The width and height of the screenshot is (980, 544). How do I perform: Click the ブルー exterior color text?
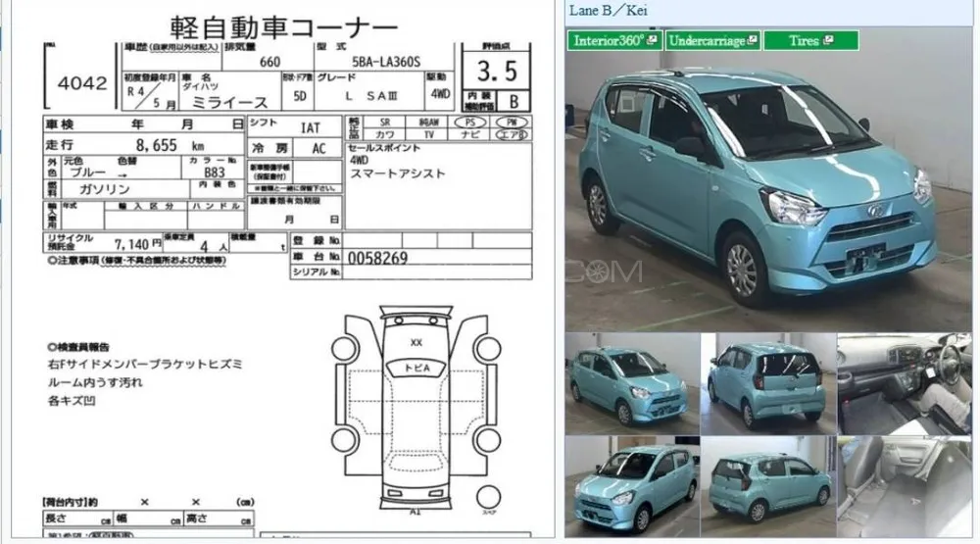87,173
